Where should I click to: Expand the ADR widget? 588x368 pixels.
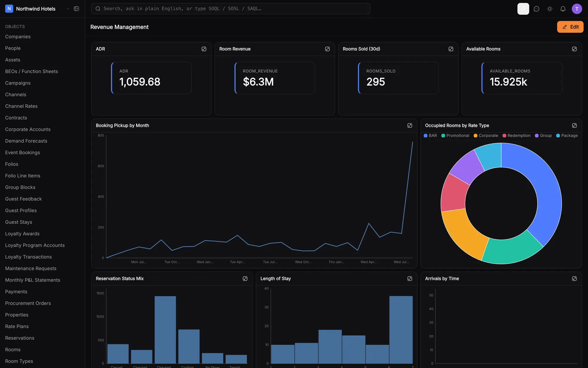pos(204,49)
